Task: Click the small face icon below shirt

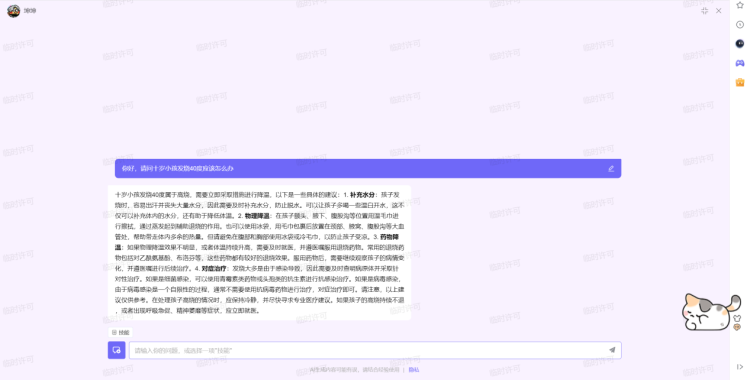Action: [737, 327]
